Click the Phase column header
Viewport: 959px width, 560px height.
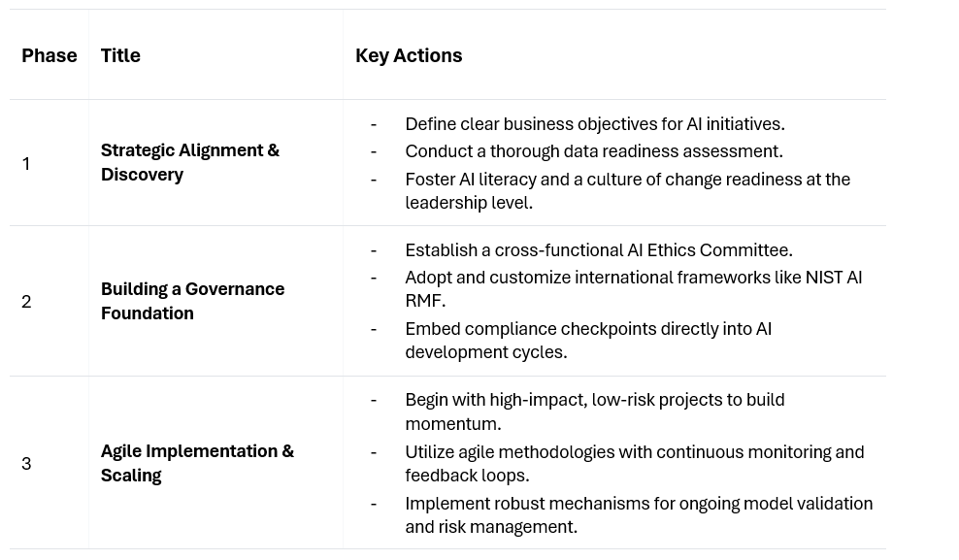(49, 55)
